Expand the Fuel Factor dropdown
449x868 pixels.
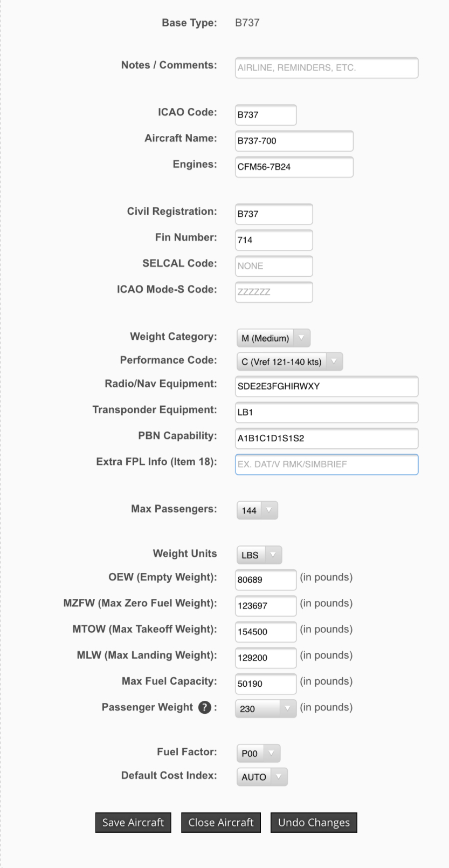pyautogui.click(x=258, y=754)
